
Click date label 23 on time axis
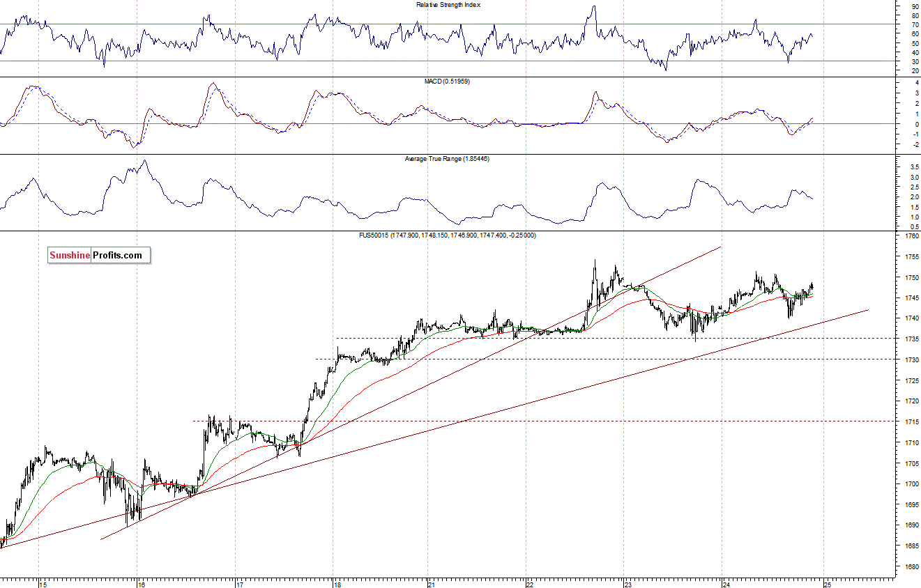627,584
